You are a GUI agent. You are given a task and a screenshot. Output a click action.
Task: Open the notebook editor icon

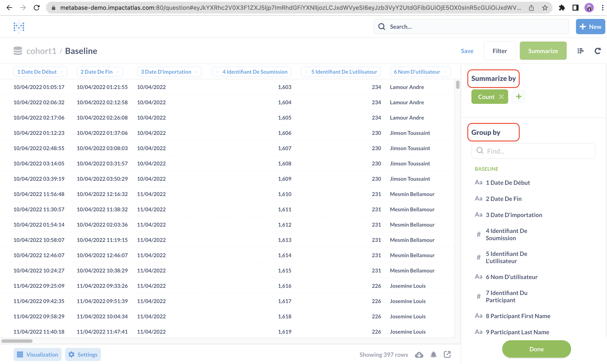coord(580,51)
